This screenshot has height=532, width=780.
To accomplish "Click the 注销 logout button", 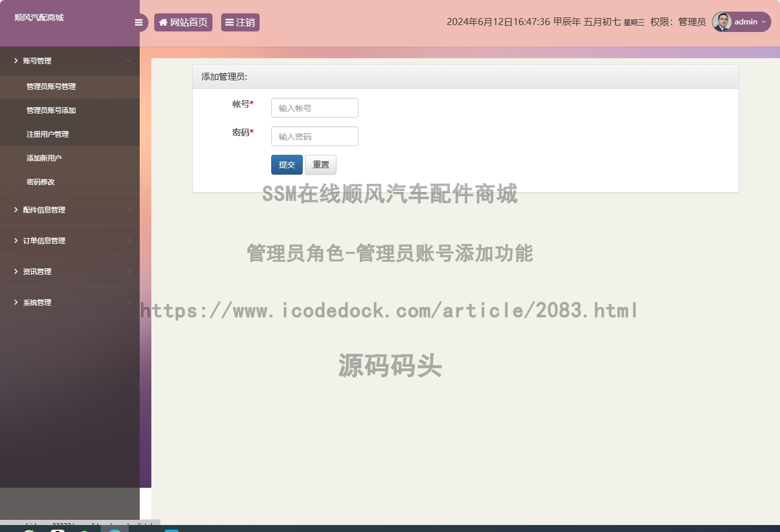I will click(x=240, y=23).
